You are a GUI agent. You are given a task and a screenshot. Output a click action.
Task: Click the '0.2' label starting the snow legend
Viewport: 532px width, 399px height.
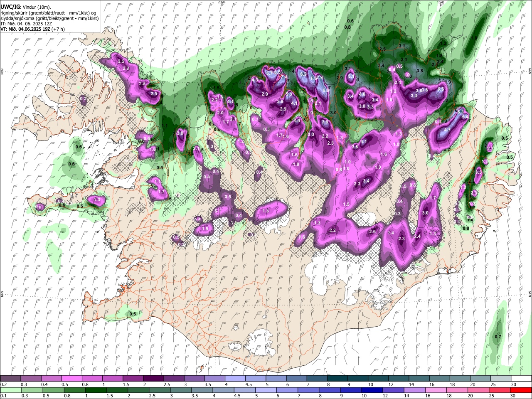(4, 385)
